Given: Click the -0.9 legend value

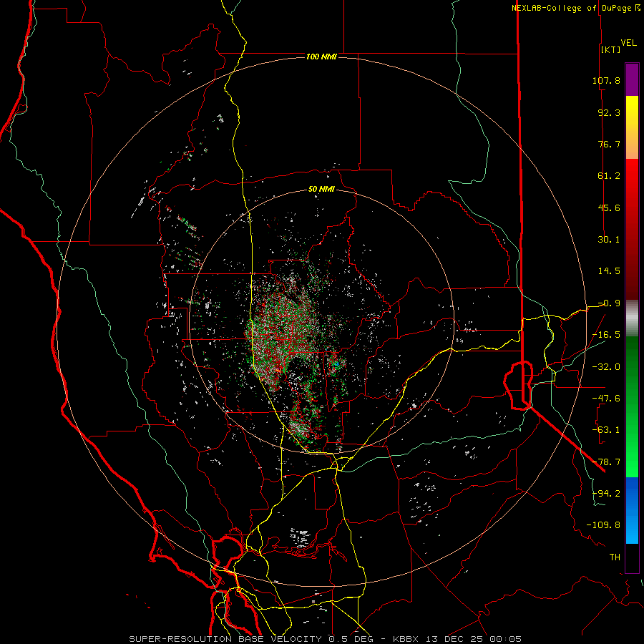Looking at the screenshot, I should (609, 303).
